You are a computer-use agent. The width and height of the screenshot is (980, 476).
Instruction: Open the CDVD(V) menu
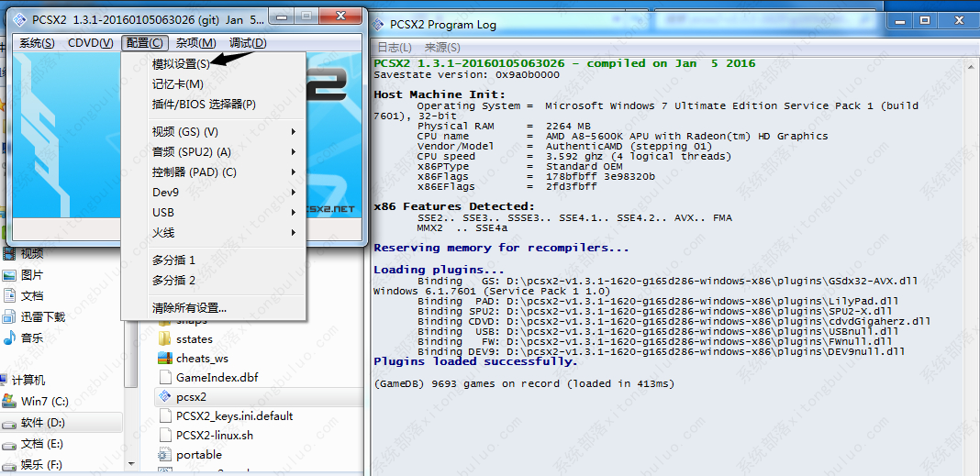(91, 43)
